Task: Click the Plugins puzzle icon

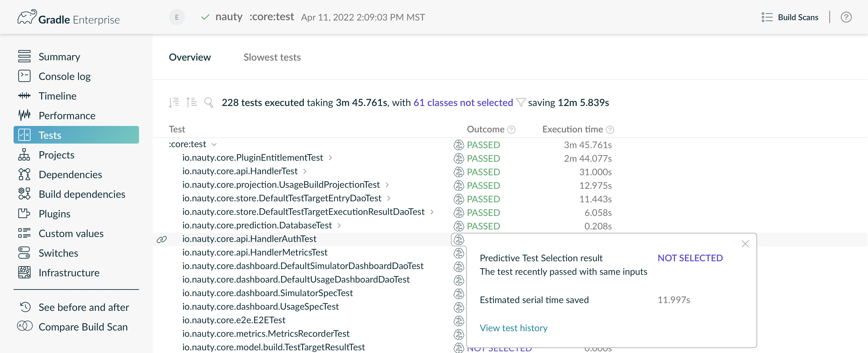Action: click(24, 214)
